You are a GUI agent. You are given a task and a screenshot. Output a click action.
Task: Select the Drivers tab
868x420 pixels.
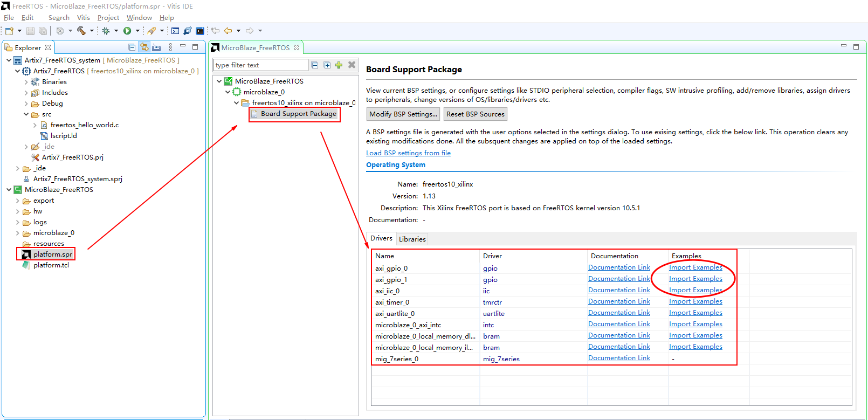[x=381, y=238]
